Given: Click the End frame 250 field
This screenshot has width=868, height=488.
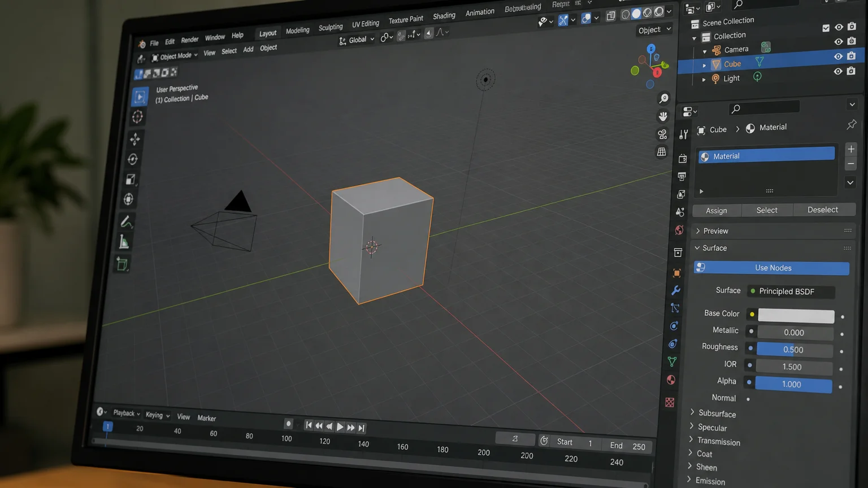Looking at the screenshot, I should coord(628,446).
